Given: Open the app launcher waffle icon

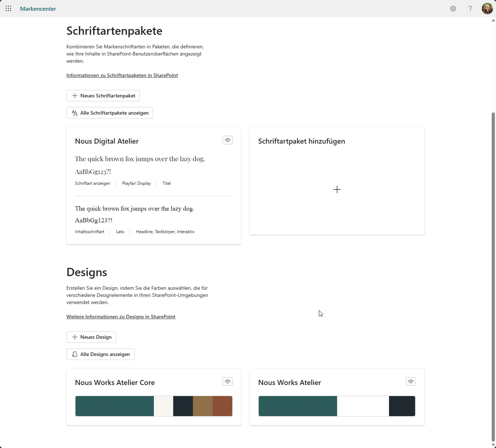Looking at the screenshot, I should 9,9.
